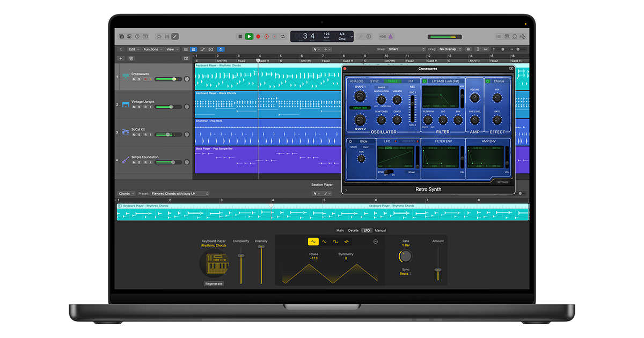This screenshot has width=644, height=338.
Task: Click the SoCal Kit drum track icon
Action: click(125, 131)
